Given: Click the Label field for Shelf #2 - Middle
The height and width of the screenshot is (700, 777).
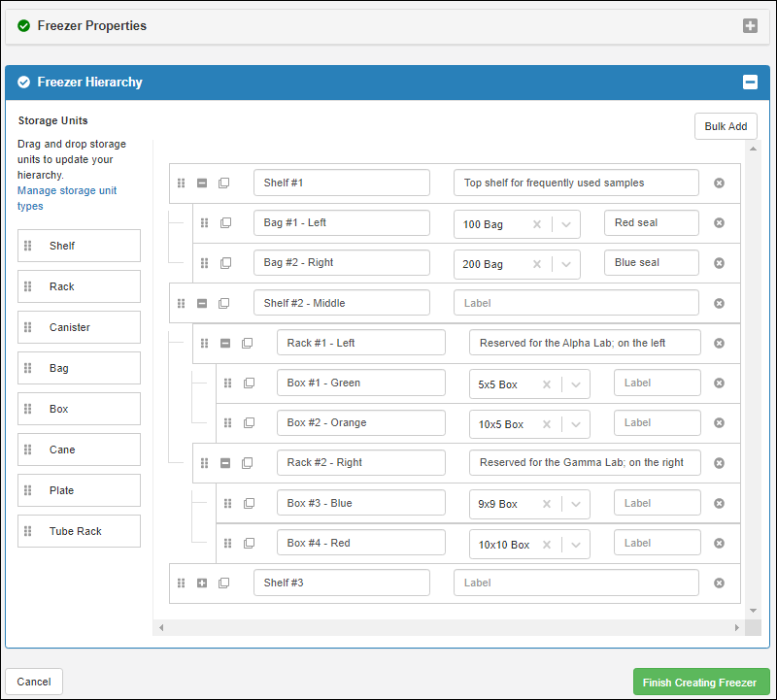Looking at the screenshot, I should point(575,303).
